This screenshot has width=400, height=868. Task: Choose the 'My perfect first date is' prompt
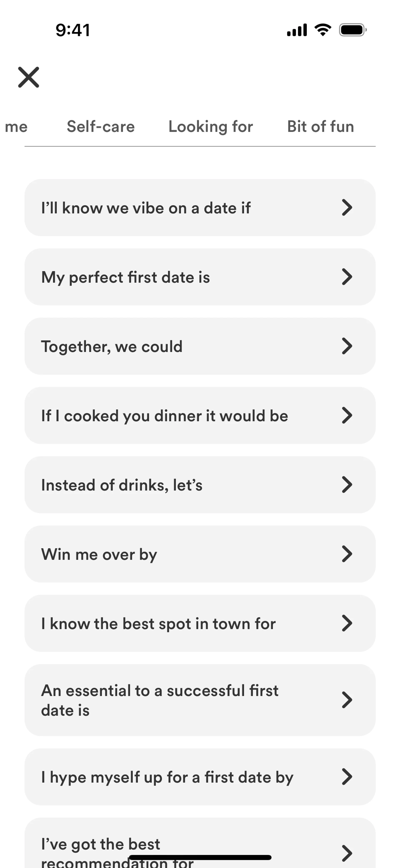coord(126,277)
